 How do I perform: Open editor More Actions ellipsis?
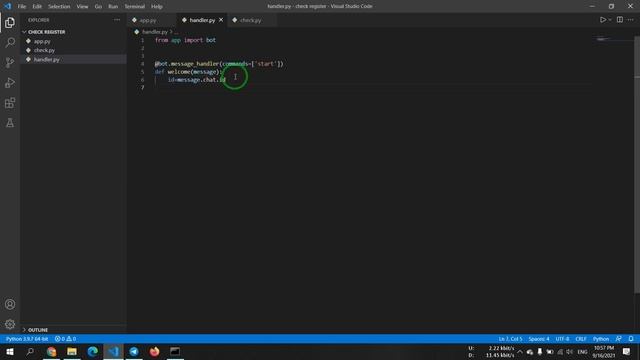[x=631, y=20]
